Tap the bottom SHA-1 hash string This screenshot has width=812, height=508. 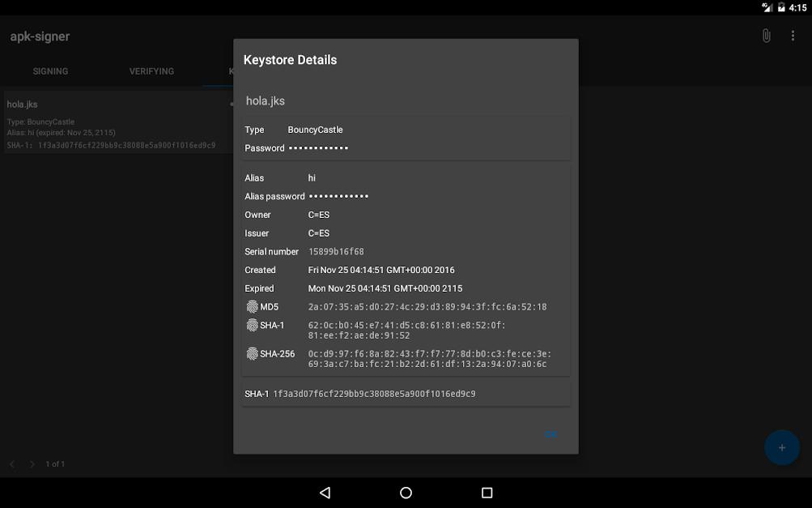(x=374, y=394)
